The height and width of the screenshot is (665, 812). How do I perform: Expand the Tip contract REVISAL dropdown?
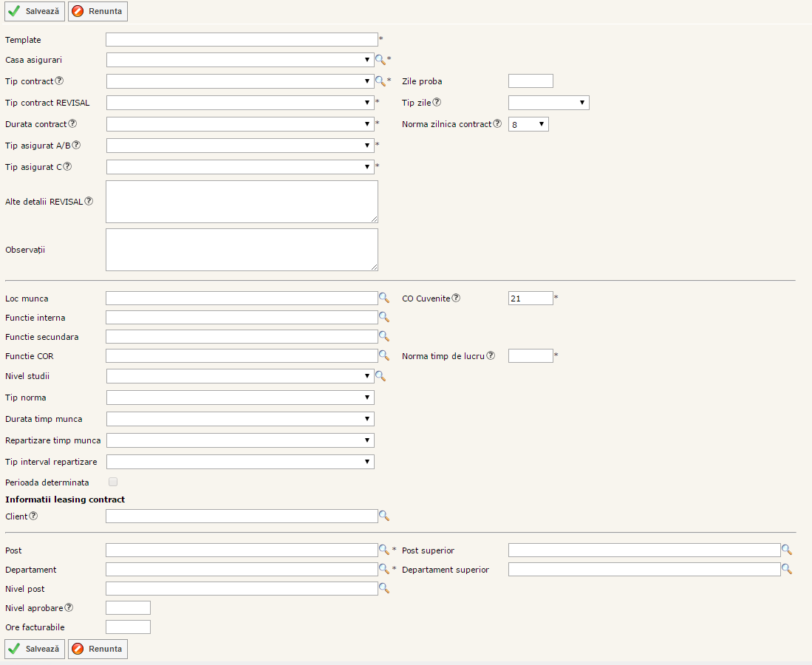pos(240,103)
